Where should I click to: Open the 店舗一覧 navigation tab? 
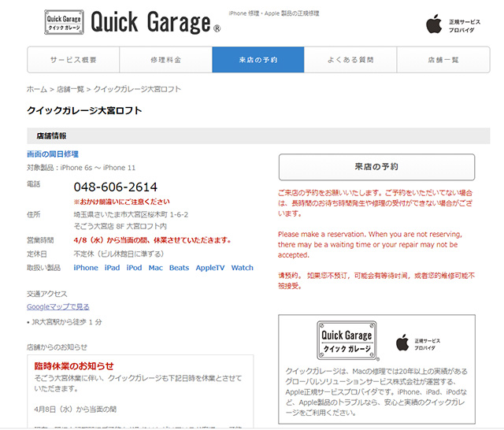[443, 60]
